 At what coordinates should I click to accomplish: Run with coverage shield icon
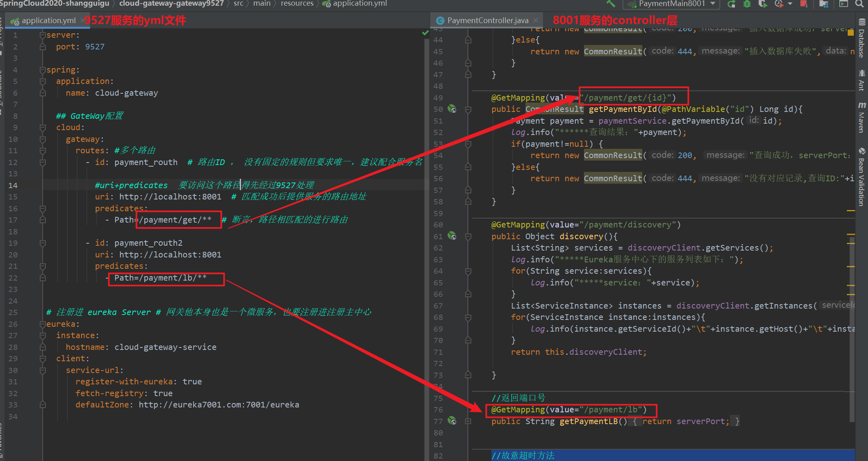click(762, 4)
